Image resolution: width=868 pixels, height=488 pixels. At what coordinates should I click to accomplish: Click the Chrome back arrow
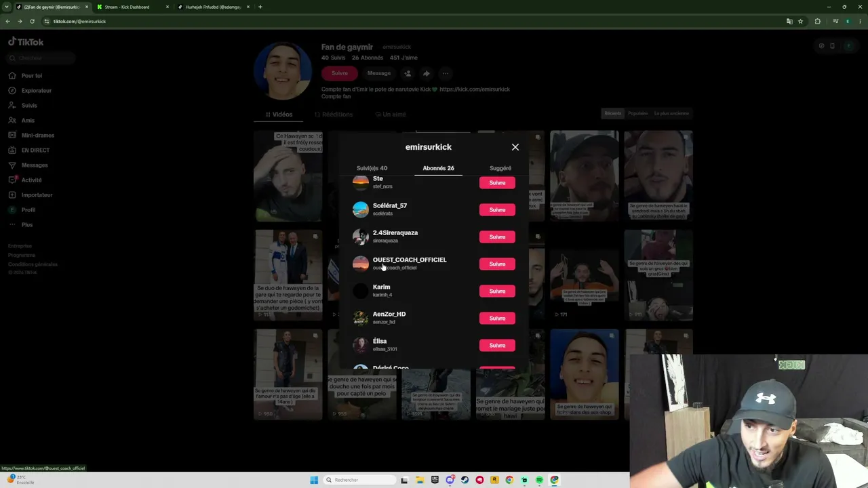pos(7,21)
